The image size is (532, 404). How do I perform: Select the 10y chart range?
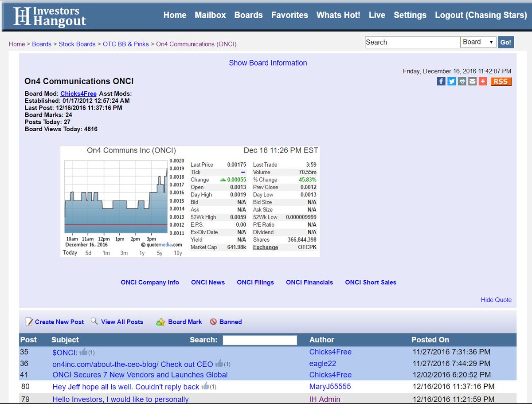click(x=178, y=253)
